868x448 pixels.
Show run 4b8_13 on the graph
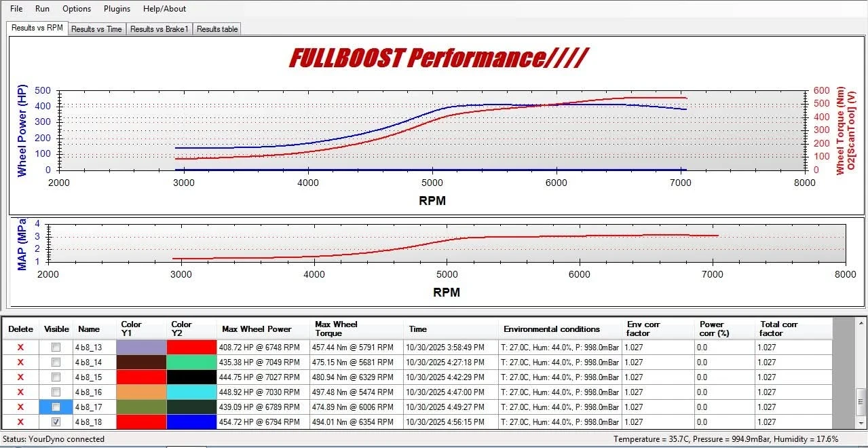click(56, 347)
